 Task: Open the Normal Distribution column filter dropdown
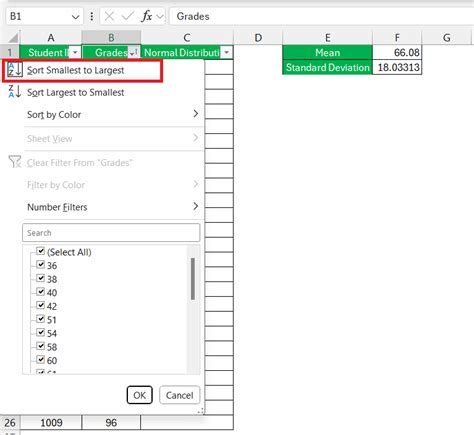[227, 53]
